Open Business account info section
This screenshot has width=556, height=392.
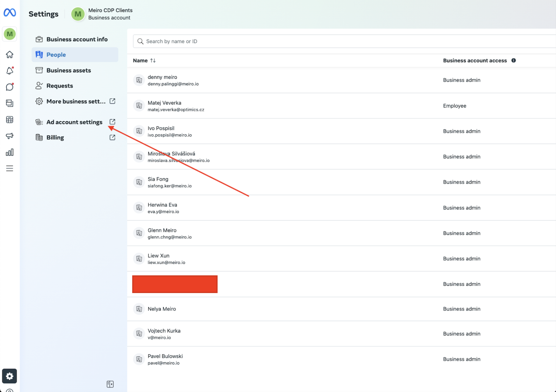tap(75, 39)
